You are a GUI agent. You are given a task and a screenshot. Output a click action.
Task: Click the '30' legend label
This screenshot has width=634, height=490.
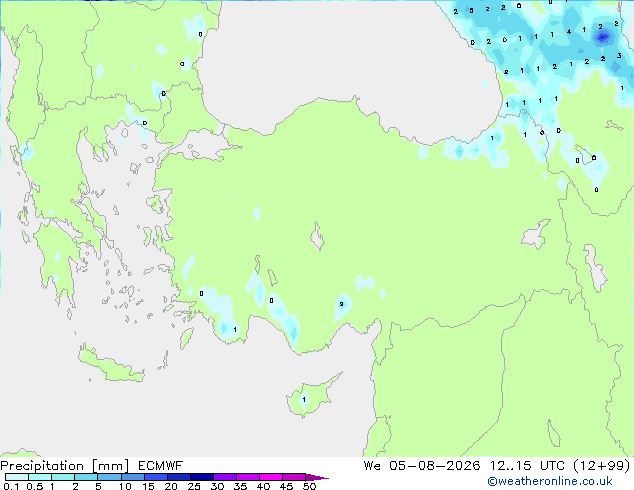217,486
